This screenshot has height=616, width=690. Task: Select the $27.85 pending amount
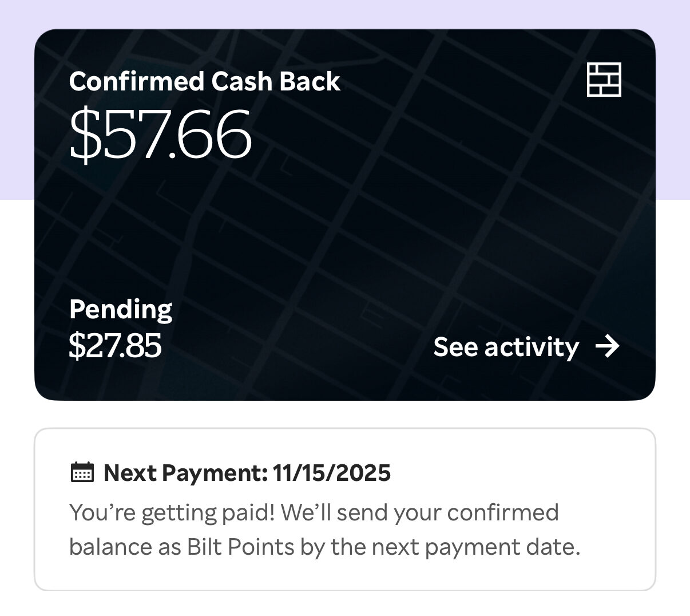pos(115,345)
